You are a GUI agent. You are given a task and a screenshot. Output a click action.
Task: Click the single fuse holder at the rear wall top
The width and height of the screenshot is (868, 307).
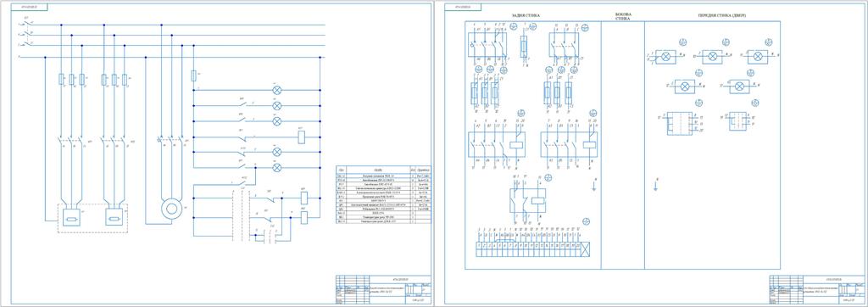pyautogui.click(x=525, y=46)
